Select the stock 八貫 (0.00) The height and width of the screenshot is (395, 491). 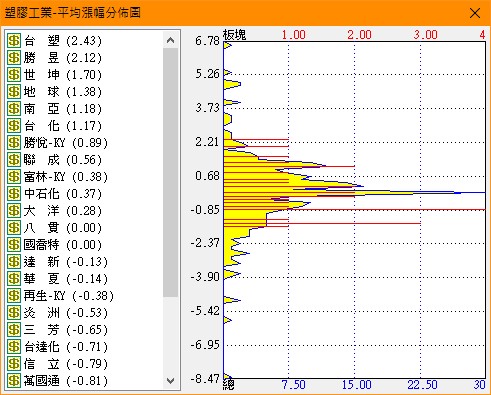pyautogui.click(x=63, y=228)
